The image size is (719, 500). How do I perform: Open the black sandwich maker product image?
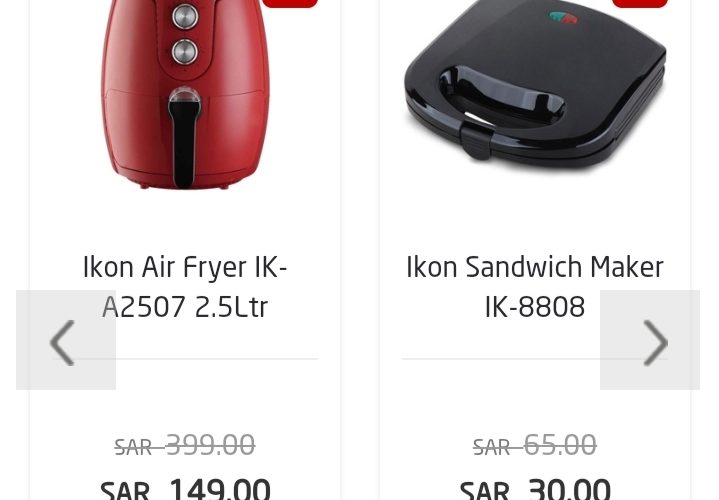(x=535, y=85)
